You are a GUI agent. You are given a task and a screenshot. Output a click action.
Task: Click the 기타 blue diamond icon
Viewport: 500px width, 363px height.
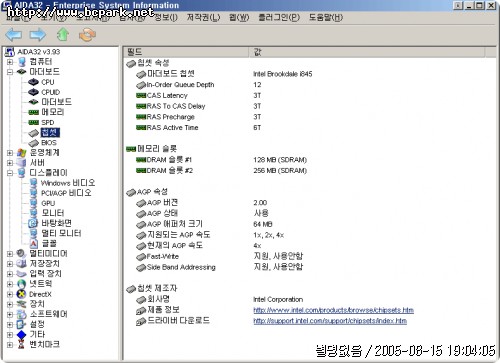[x=22, y=335]
